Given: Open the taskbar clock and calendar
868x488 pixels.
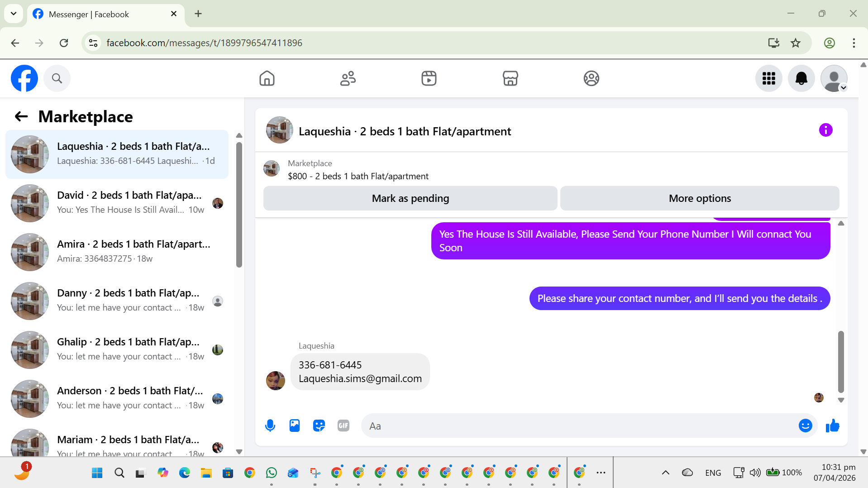Looking at the screenshot, I should (835, 473).
